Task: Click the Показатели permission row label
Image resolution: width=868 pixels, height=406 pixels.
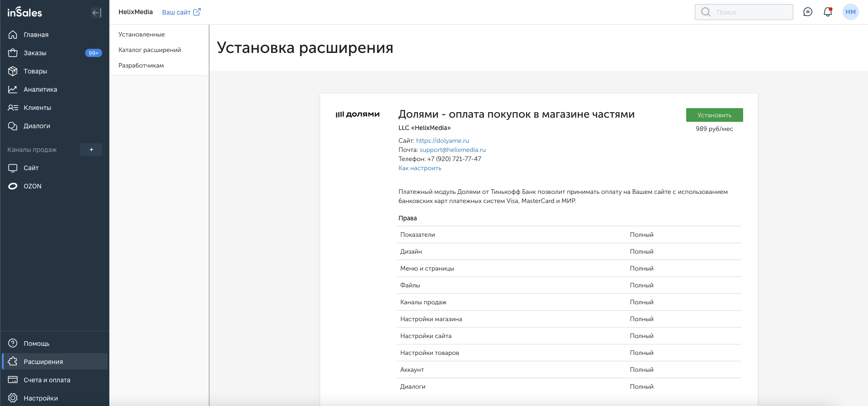Action: pyautogui.click(x=418, y=234)
